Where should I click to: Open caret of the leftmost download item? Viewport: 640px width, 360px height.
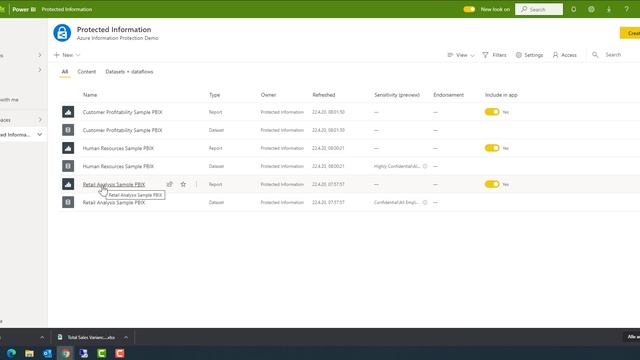tap(42, 337)
